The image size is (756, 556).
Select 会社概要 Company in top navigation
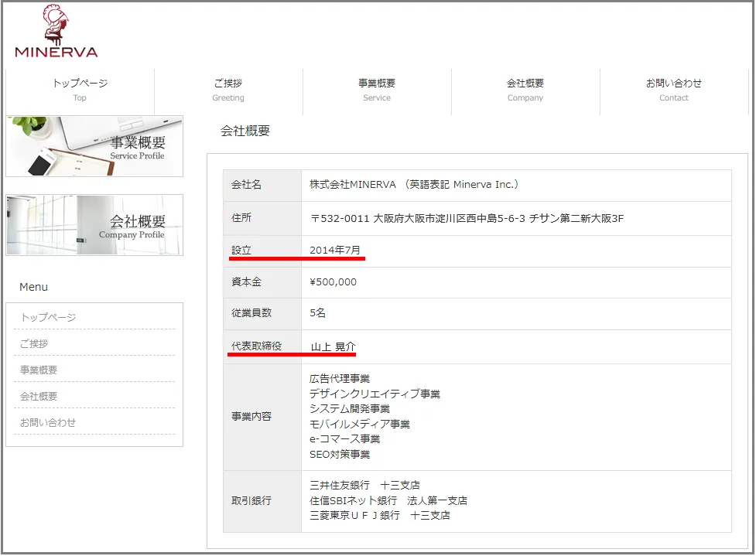(525, 90)
